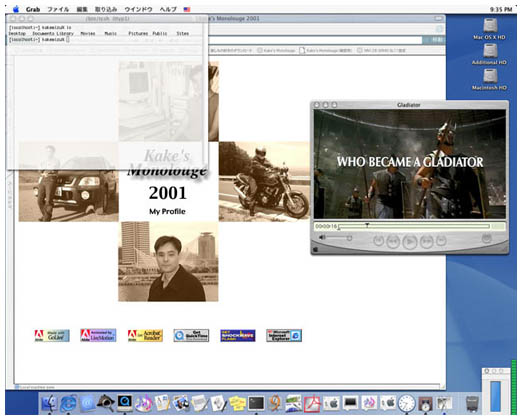Open the 取り込み menu
This screenshot has height=420, width=522.
click(x=106, y=9)
